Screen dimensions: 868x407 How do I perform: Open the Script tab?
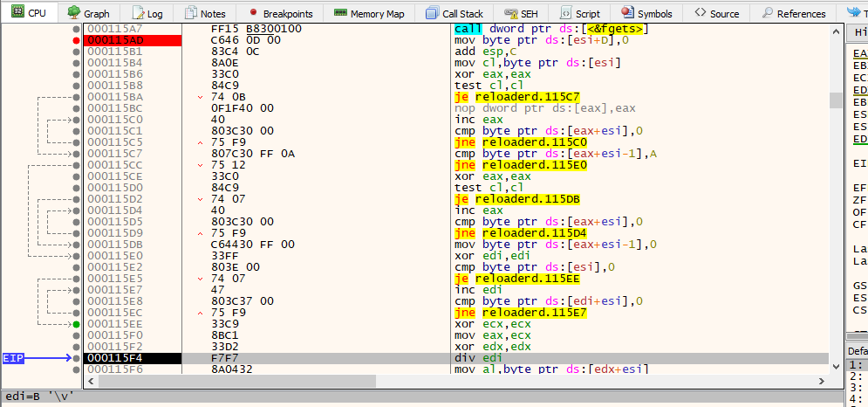580,13
